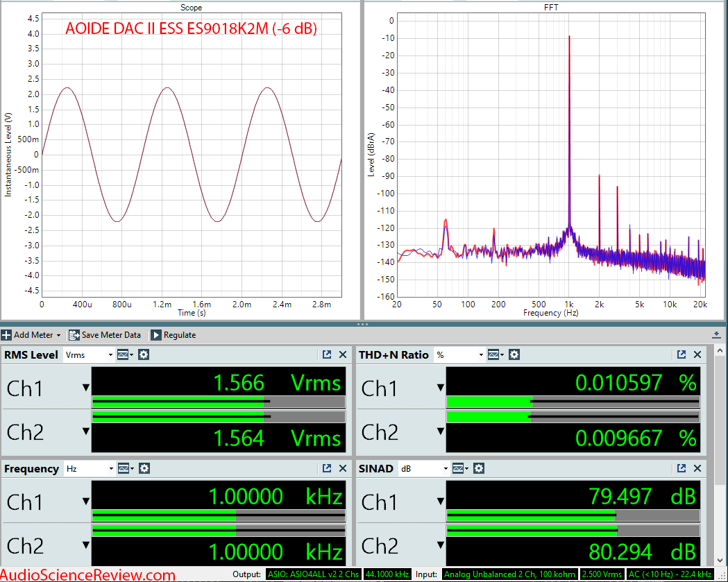Click the 44.1000 kHz sample rate status
Viewport: 728px width, 582px height.
pyautogui.click(x=387, y=574)
